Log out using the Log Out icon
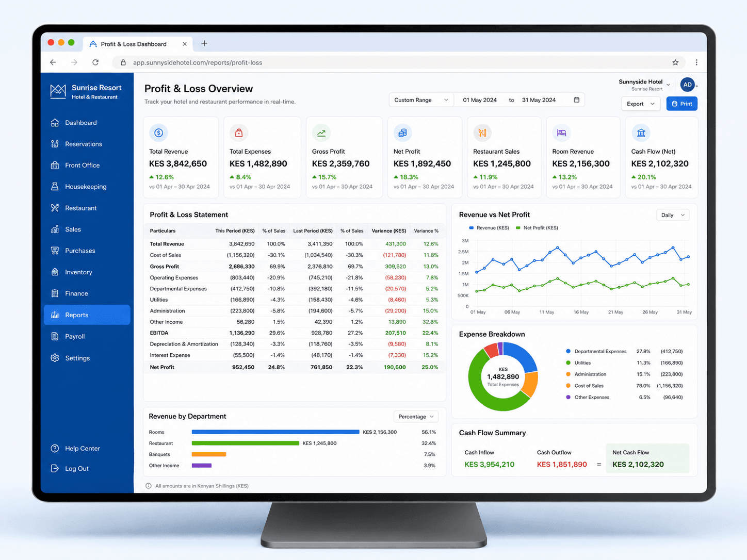This screenshot has height=560, width=747. (55, 469)
